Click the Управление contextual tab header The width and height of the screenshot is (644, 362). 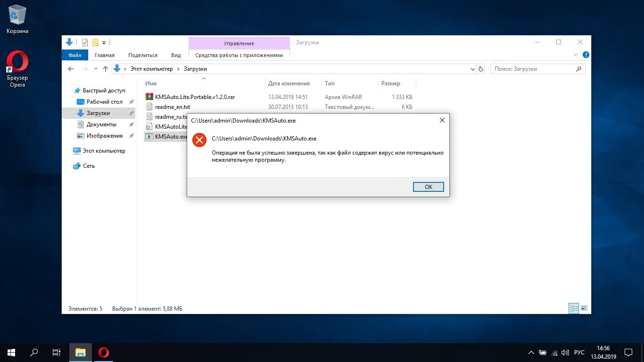(x=239, y=43)
